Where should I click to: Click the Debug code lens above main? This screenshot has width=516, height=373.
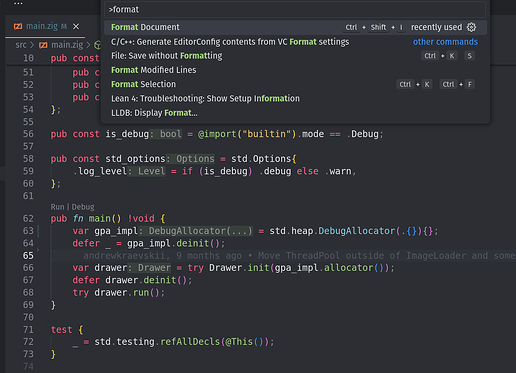pos(83,207)
